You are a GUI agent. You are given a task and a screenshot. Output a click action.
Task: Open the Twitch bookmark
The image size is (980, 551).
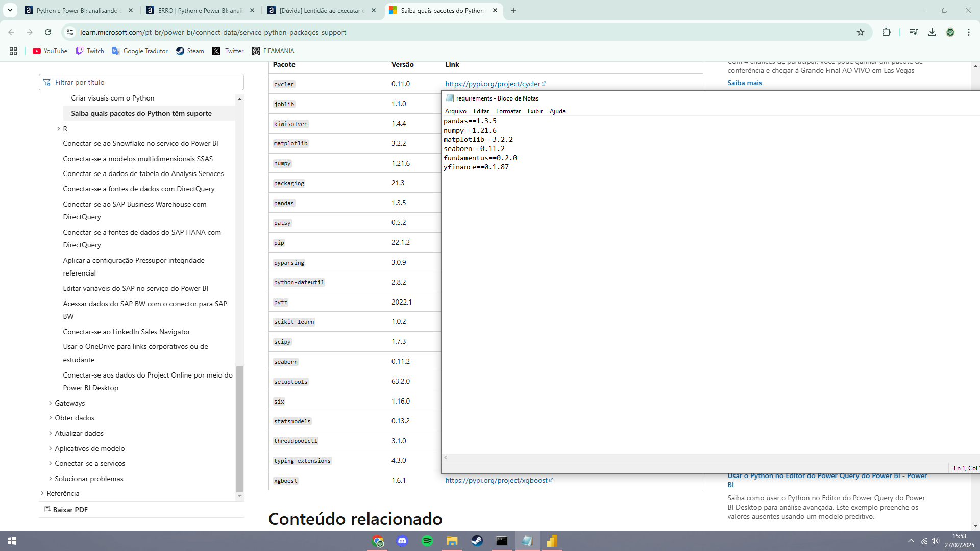[x=90, y=51]
